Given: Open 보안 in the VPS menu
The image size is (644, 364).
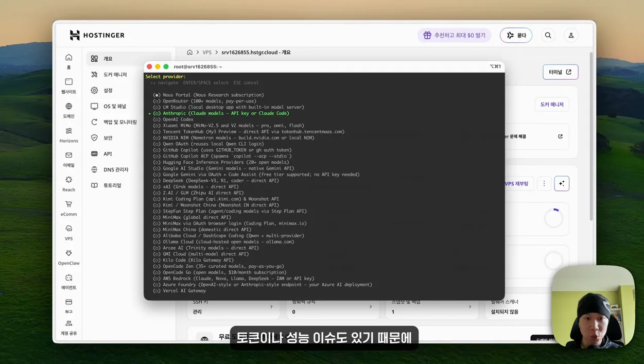Looking at the screenshot, I should pyautogui.click(x=129, y=138).
